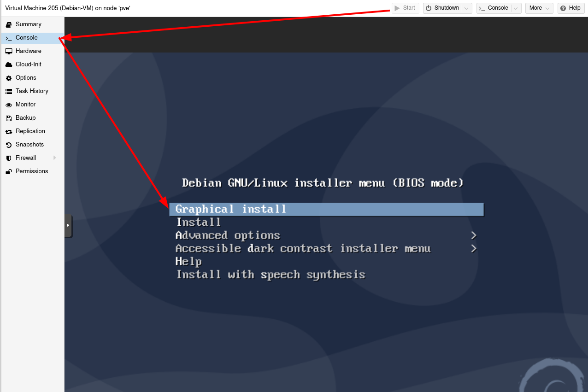Click the Hardware monitor icon
This screenshot has height=392, width=588.
pyautogui.click(x=8, y=51)
